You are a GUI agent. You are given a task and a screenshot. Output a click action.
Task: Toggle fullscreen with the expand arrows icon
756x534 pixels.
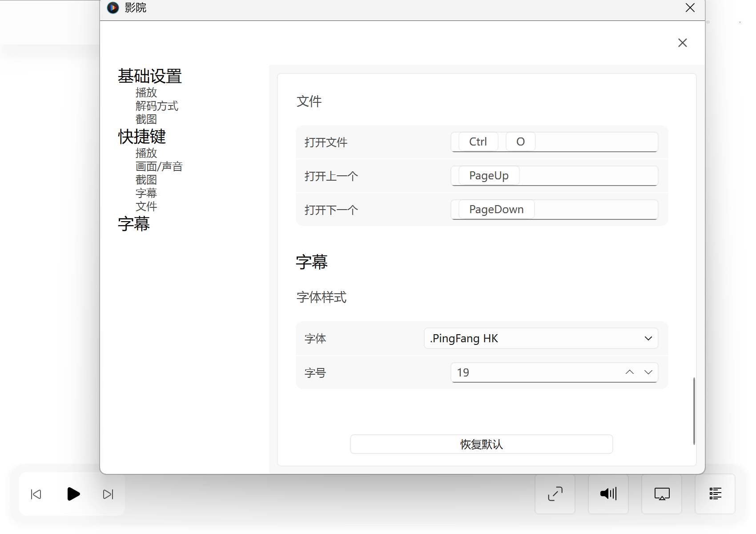[x=555, y=494]
